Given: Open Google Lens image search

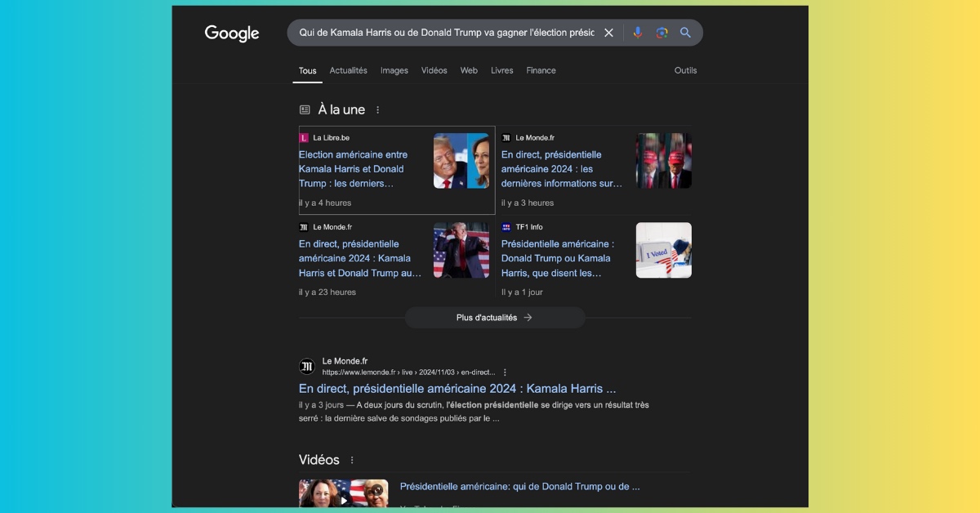Looking at the screenshot, I should pyautogui.click(x=661, y=33).
